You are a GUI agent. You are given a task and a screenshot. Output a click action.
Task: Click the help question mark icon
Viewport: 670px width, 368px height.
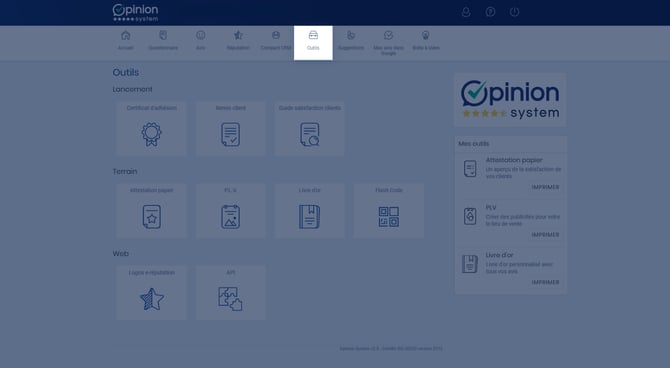[490, 12]
